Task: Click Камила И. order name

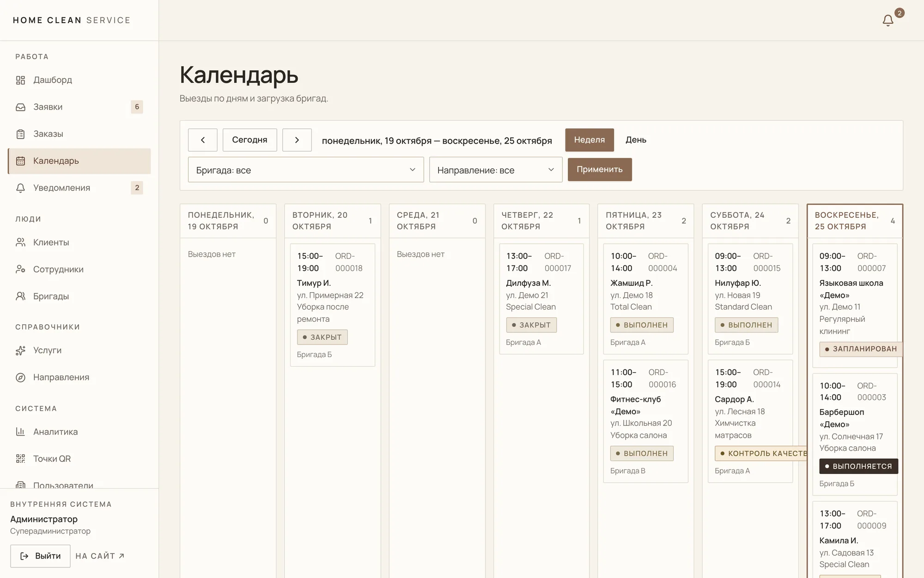Action: (x=839, y=541)
